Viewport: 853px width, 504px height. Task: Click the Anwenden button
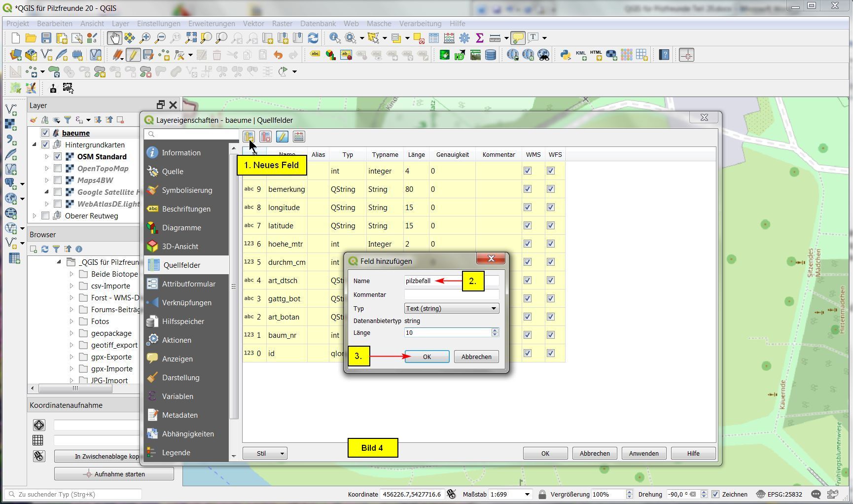click(643, 454)
